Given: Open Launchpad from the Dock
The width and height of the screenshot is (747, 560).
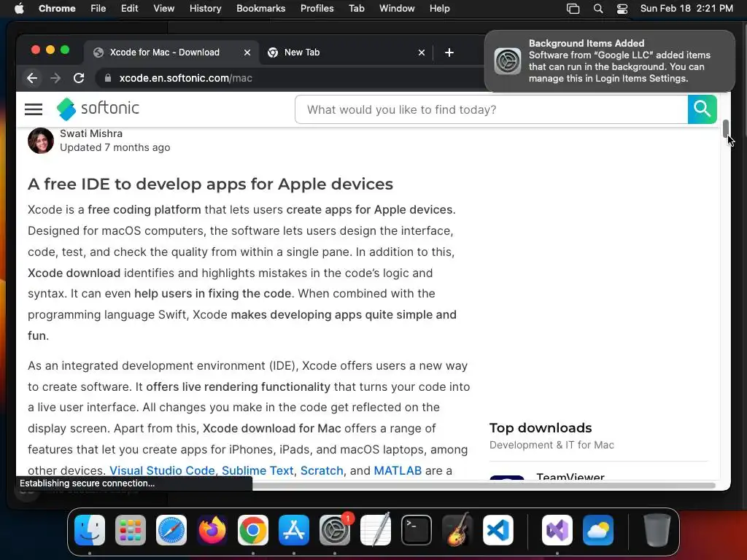Looking at the screenshot, I should pos(131,530).
